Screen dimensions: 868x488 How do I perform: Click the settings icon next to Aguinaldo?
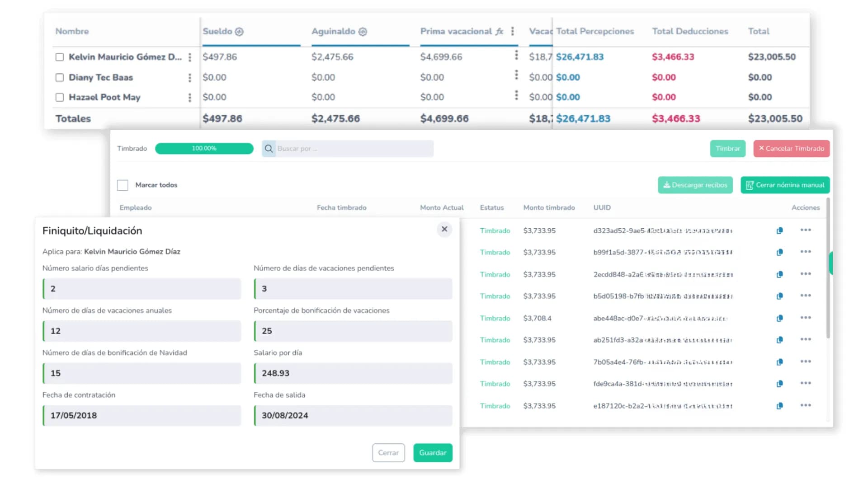pos(363,32)
